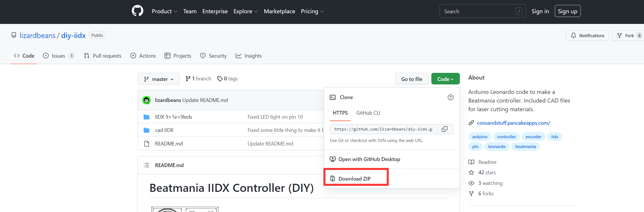
Task: Click the pin topic tag
Action: pyautogui.click(x=475, y=147)
